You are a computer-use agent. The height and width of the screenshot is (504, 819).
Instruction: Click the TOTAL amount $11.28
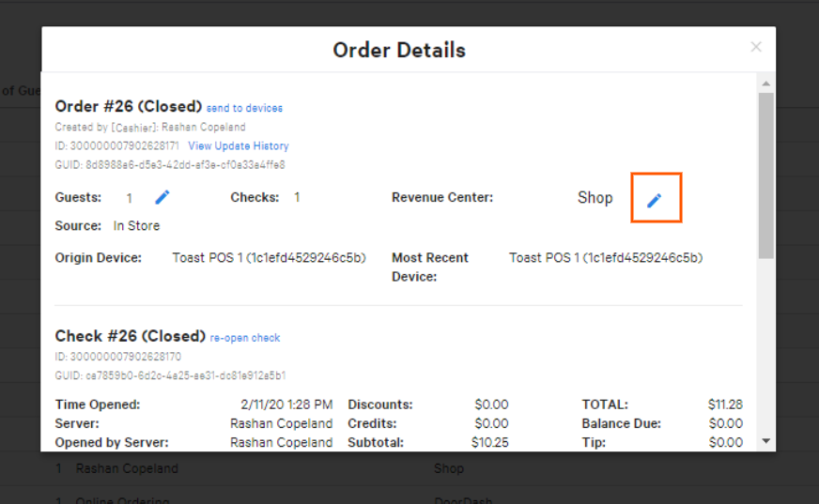(724, 405)
